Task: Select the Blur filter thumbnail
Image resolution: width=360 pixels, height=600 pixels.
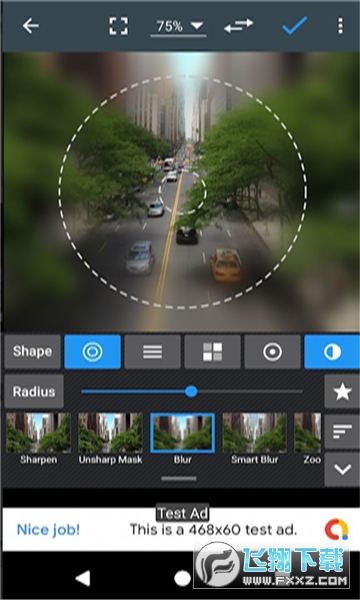Action: pyautogui.click(x=182, y=439)
